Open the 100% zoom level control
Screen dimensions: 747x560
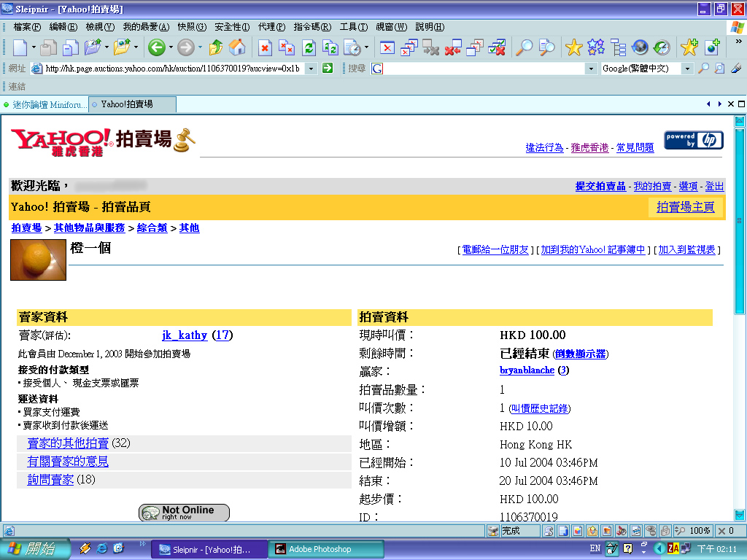[x=694, y=531]
